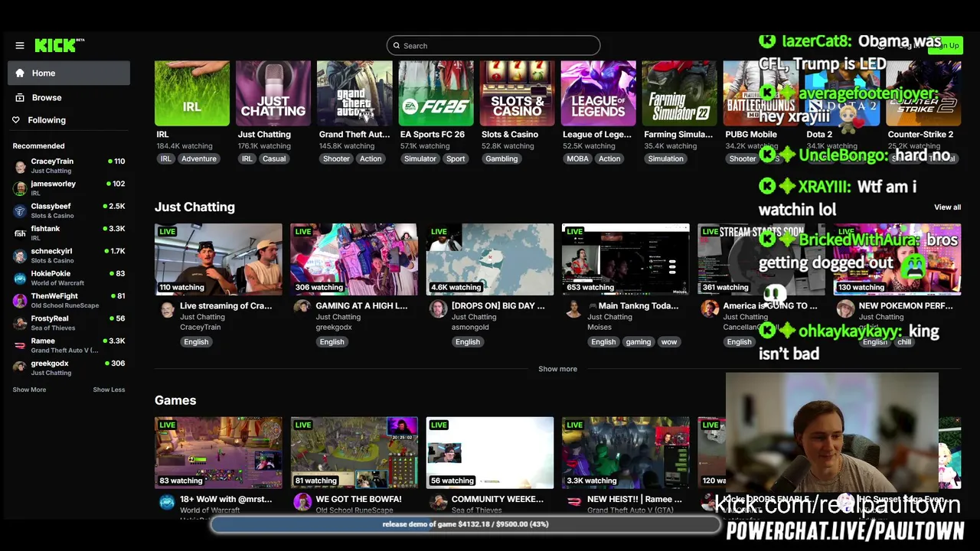Click the Following heart icon
This screenshot has width=980, height=551.
[x=16, y=120]
